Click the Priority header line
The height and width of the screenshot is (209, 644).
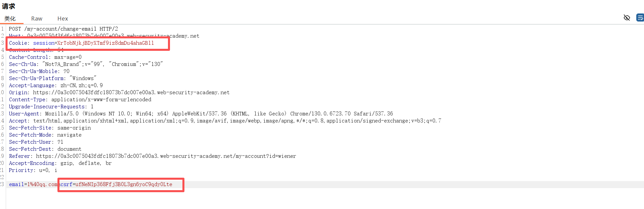point(33,170)
